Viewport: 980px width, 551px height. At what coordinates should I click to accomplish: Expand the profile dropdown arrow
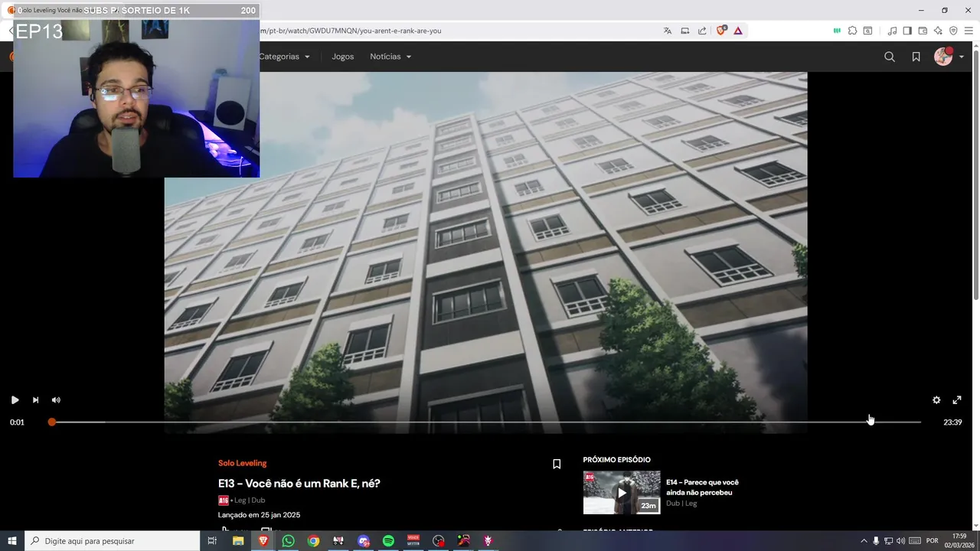pyautogui.click(x=962, y=57)
